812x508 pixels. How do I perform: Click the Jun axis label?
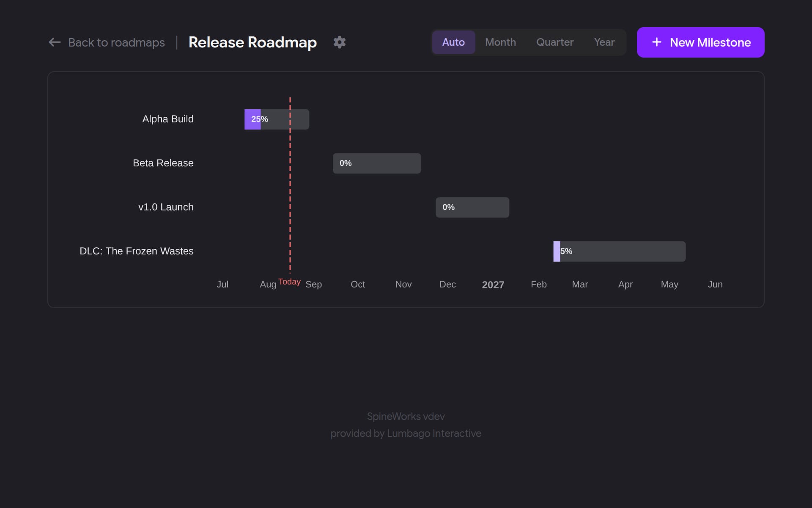[715, 284]
